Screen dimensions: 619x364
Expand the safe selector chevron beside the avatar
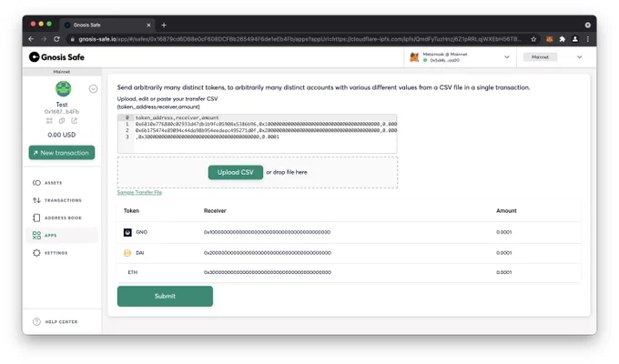point(93,89)
